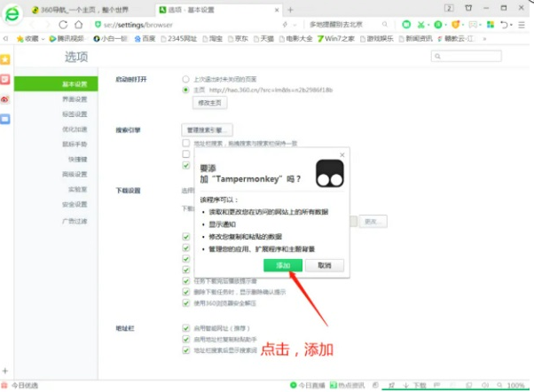Click the colorful grid apps icon
Screen dimensions: 534x392
pyautogui.click(x=491, y=25)
